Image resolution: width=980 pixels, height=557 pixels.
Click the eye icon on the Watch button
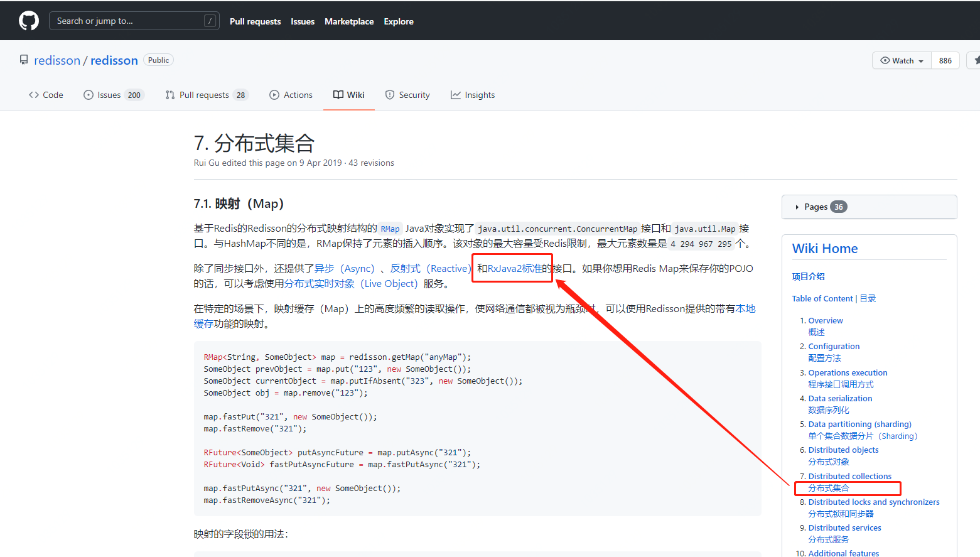click(885, 60)
